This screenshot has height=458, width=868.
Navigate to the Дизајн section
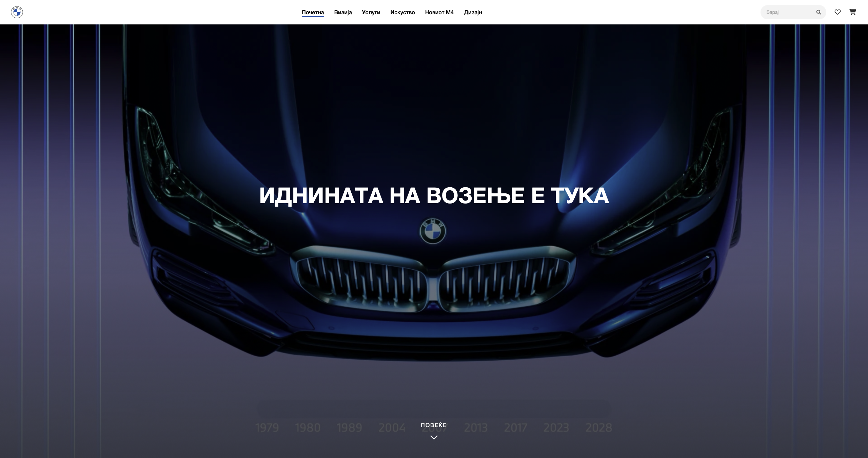(x=473, y=12)
